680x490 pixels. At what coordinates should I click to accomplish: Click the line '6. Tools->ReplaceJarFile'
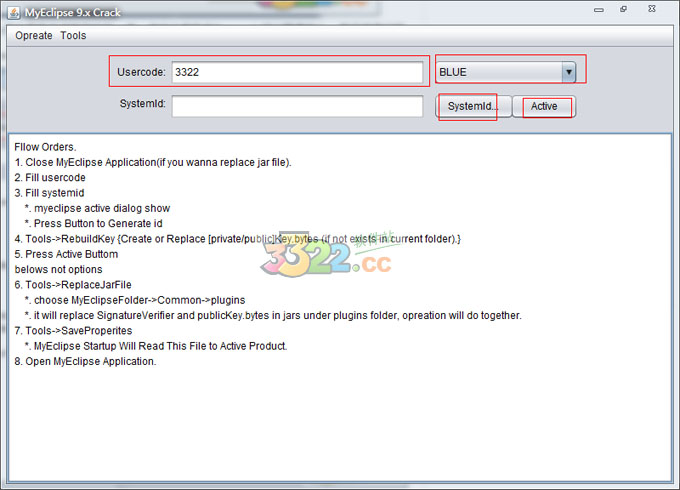[x=73, y=285]
